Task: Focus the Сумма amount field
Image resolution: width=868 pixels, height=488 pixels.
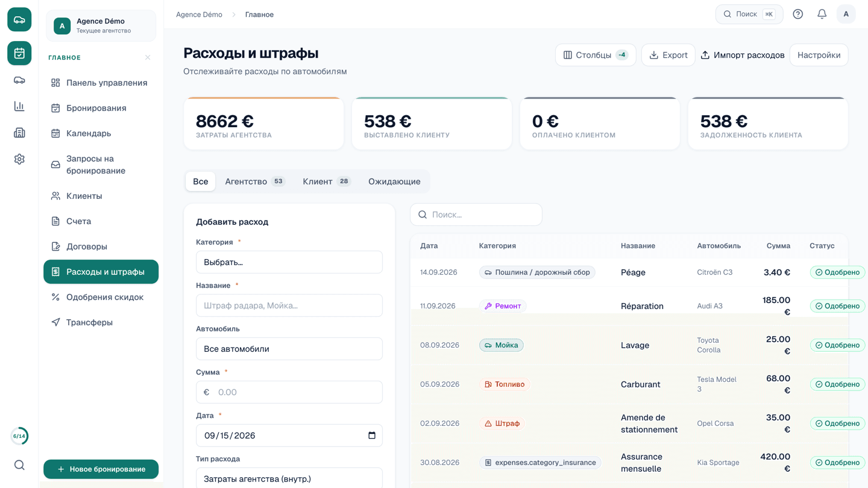Action: tap(289, 392)
